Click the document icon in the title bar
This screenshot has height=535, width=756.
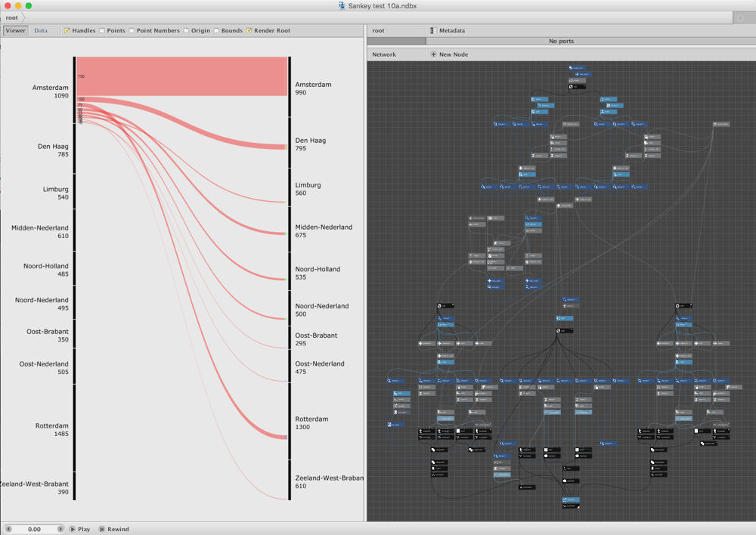coord(342,6)
